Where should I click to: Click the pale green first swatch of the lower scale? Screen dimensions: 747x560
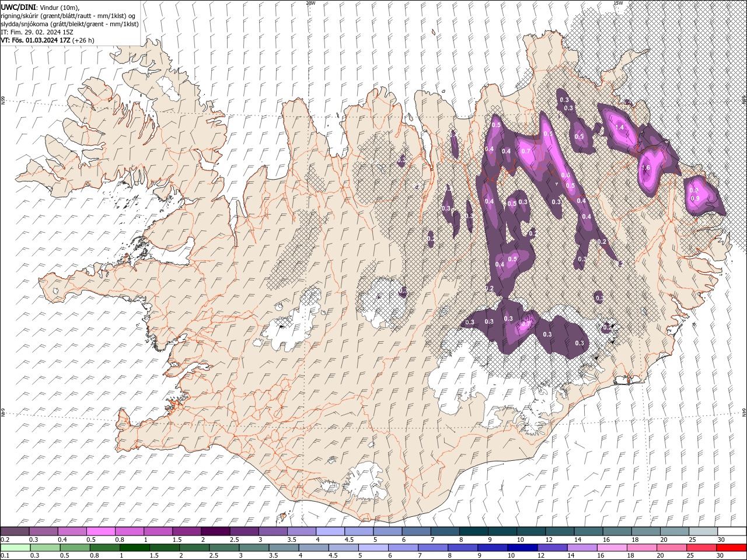point(15,548)
